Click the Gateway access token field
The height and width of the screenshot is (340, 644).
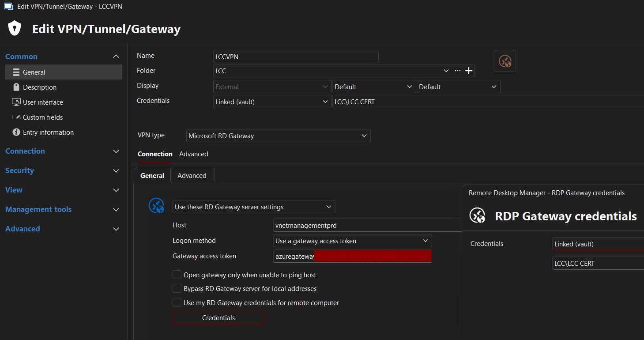(x=352, y=256)
